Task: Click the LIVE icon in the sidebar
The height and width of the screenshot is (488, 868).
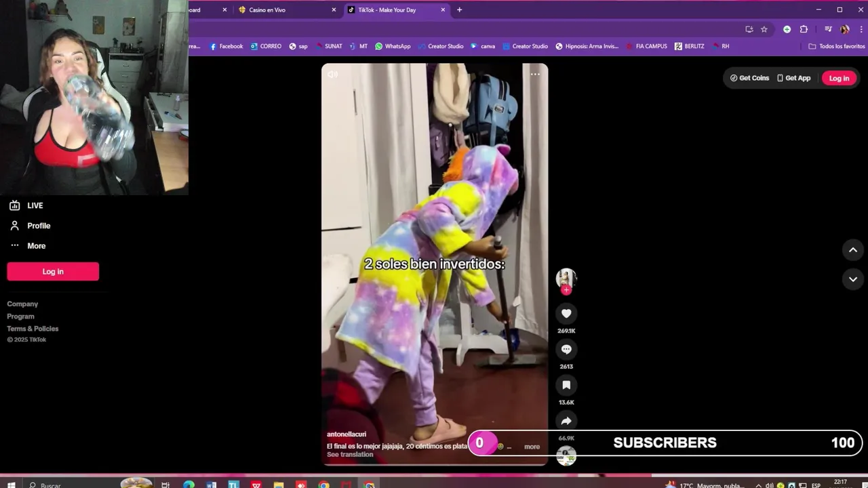Action: click(x=15, y=205)
